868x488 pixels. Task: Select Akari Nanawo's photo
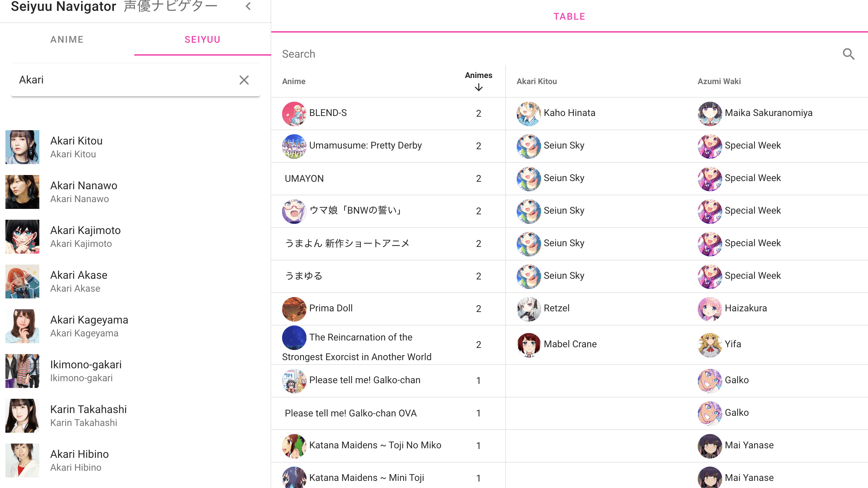pyautogui.click(x=22, y=192)
